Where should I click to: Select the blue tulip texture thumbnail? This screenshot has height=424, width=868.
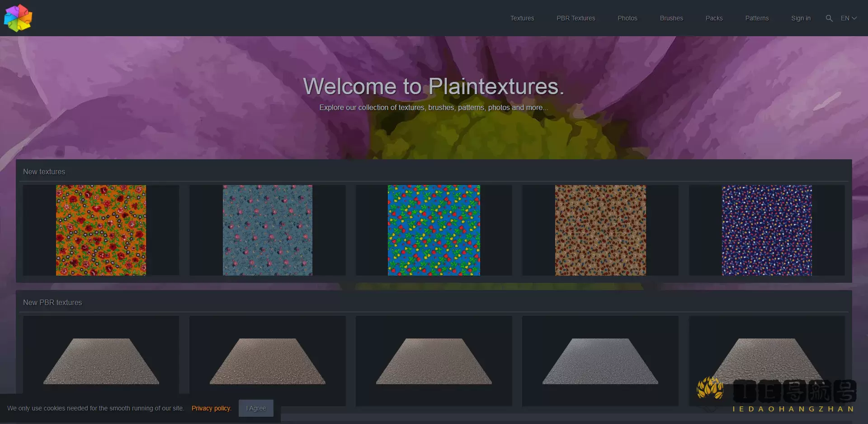coord(433,230)
